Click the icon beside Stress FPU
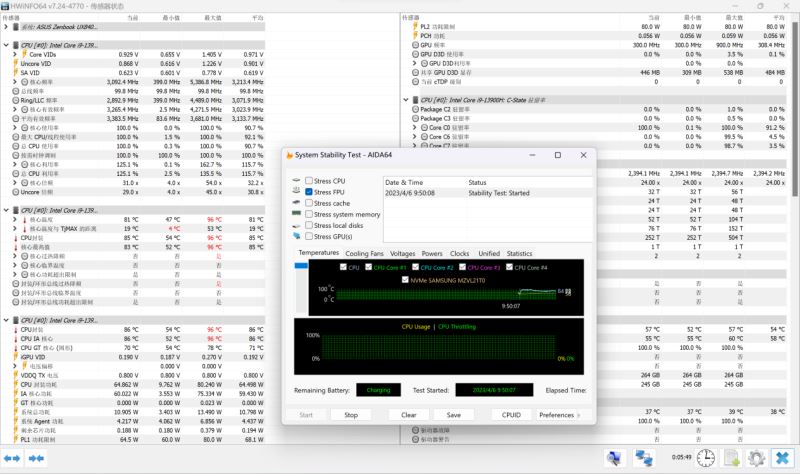This screenshot has width=800, height=474. [296, 191]
